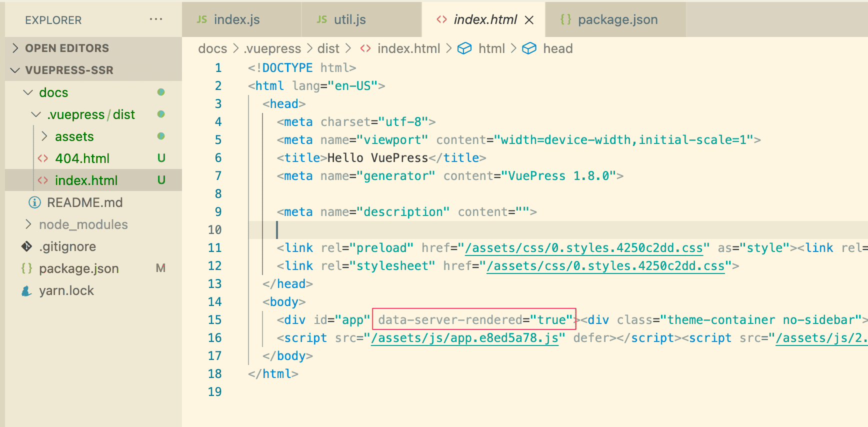Screen dimensions: 868x427
Task: Close the index.html tab
Action: pos(529,20)
